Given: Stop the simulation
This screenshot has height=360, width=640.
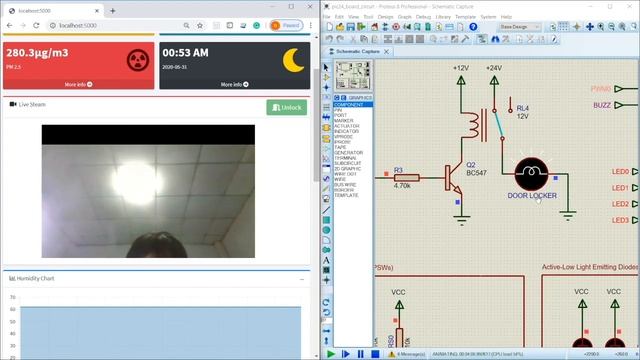Looking at the screenshot, I should coord(375,354).
